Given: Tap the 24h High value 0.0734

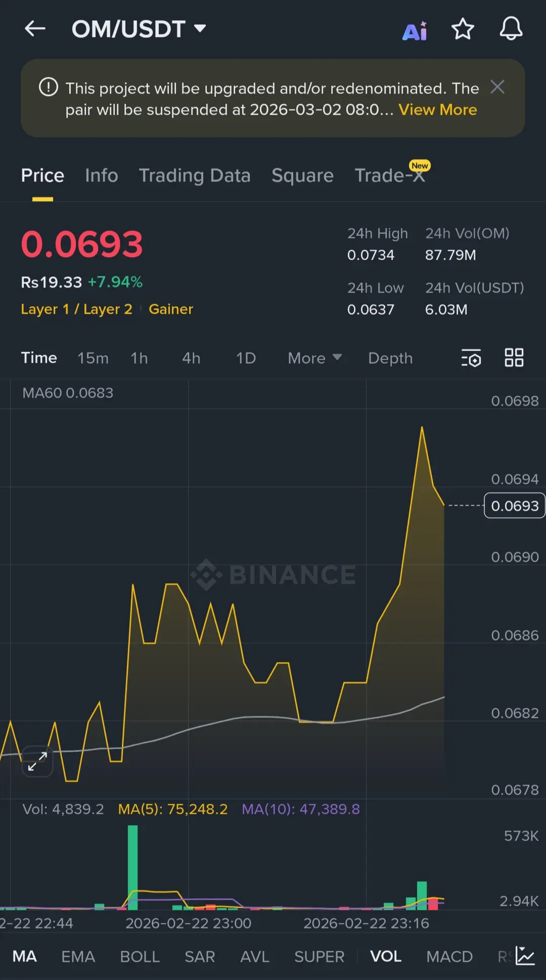Looking at the screenshot, I should (371, 255).
